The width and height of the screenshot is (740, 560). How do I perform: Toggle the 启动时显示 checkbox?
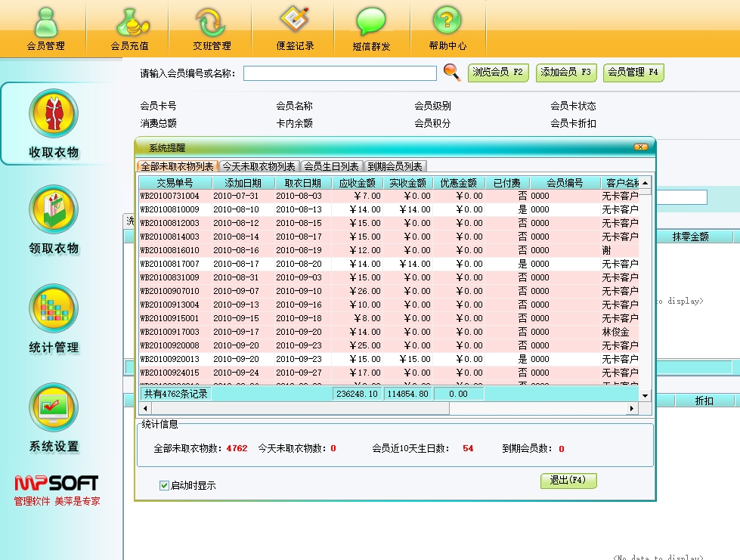coord(164,485)
